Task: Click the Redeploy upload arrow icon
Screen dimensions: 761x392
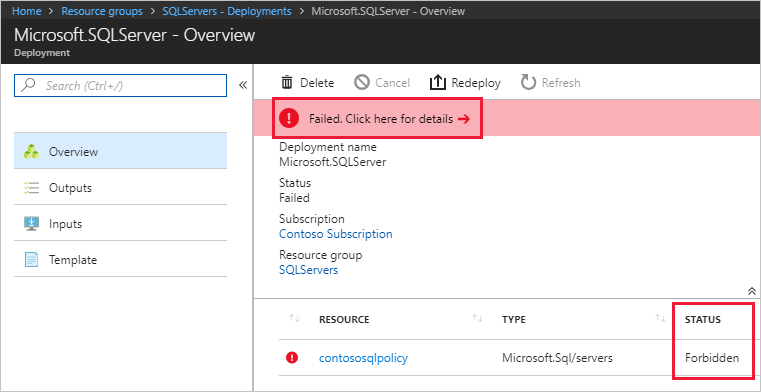Action: pos(437,82)
